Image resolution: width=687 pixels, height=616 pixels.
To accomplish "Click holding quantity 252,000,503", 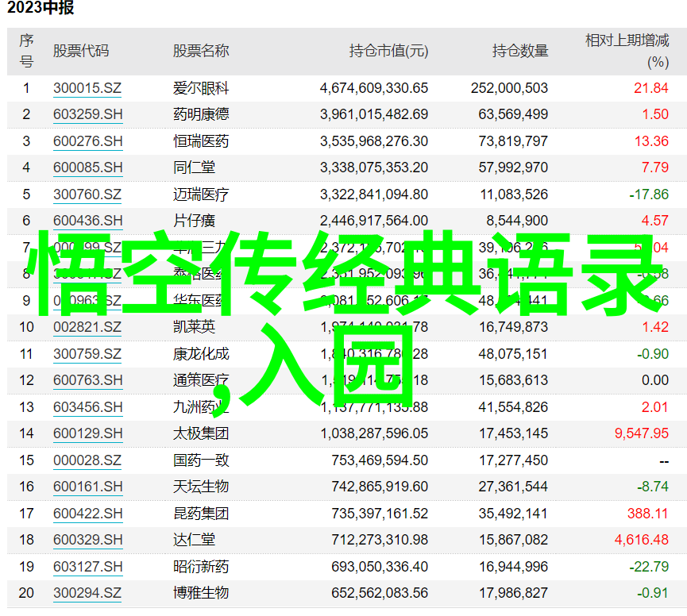I will coord(510,88).
